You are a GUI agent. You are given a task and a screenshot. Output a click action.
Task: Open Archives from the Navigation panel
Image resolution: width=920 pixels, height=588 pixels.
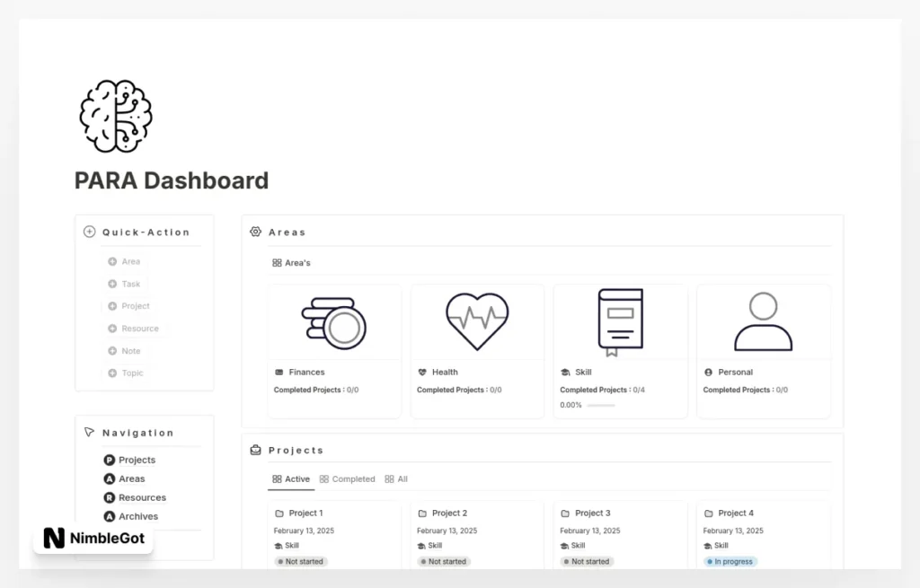(x=132, y=516)
